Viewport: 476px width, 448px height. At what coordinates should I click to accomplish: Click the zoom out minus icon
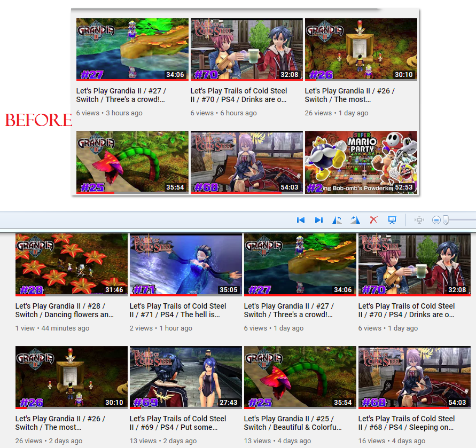(436, 220)
